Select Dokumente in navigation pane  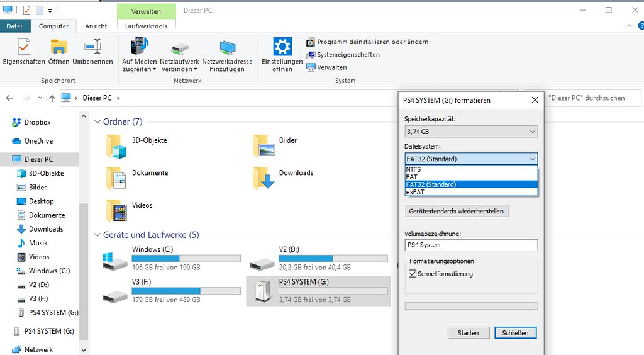pyautogui.click(x=47, y=215)
